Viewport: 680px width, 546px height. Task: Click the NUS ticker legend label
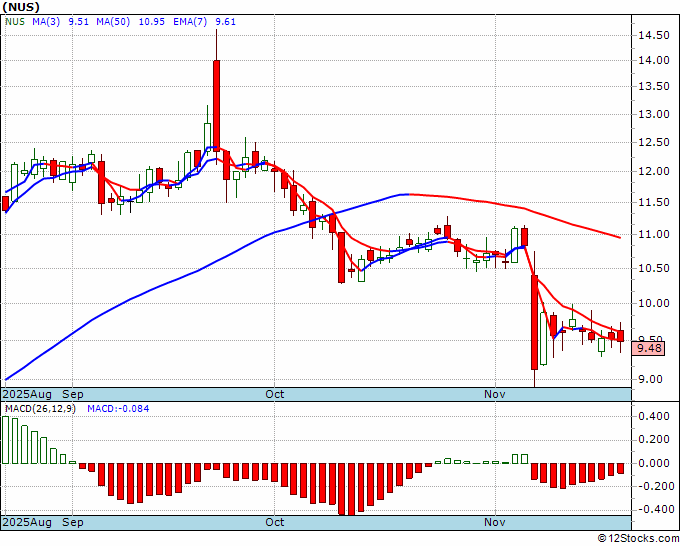point(15,22)
